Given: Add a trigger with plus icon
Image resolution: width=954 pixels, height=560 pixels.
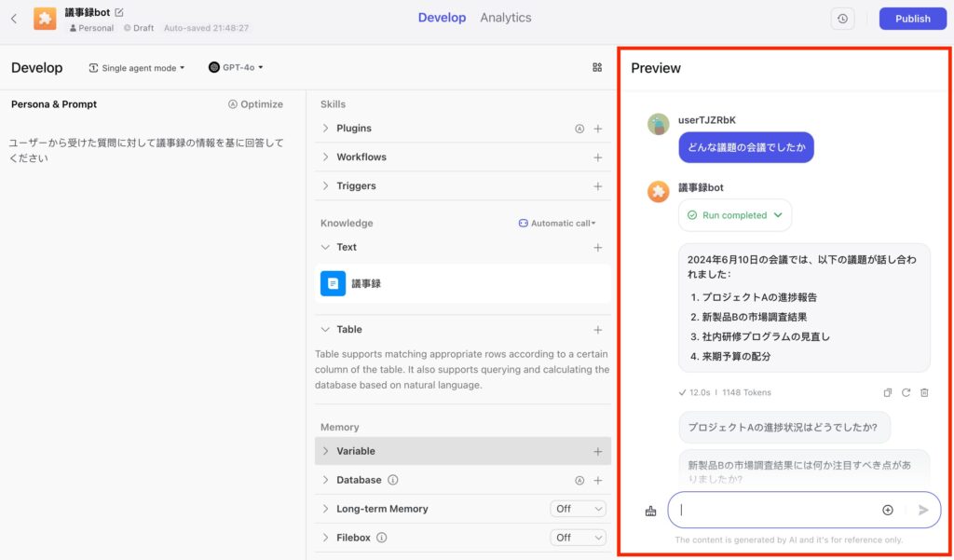Looking at the screenshot, I should 598,186.
